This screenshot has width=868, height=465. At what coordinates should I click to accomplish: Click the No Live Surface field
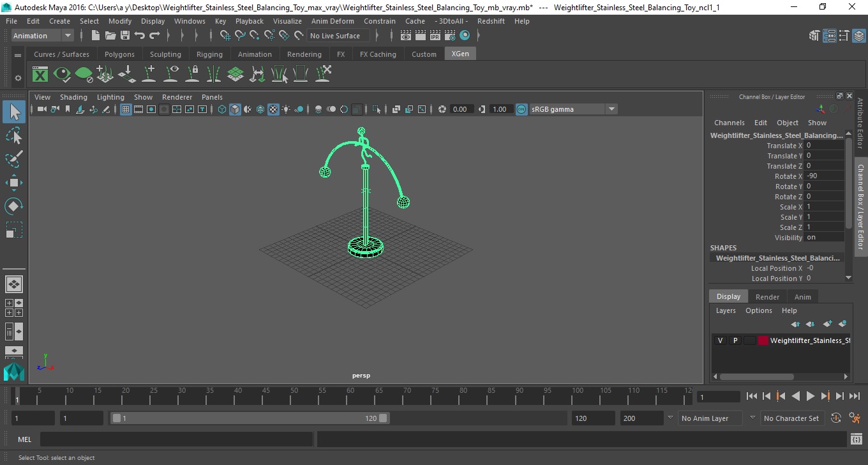338,36
